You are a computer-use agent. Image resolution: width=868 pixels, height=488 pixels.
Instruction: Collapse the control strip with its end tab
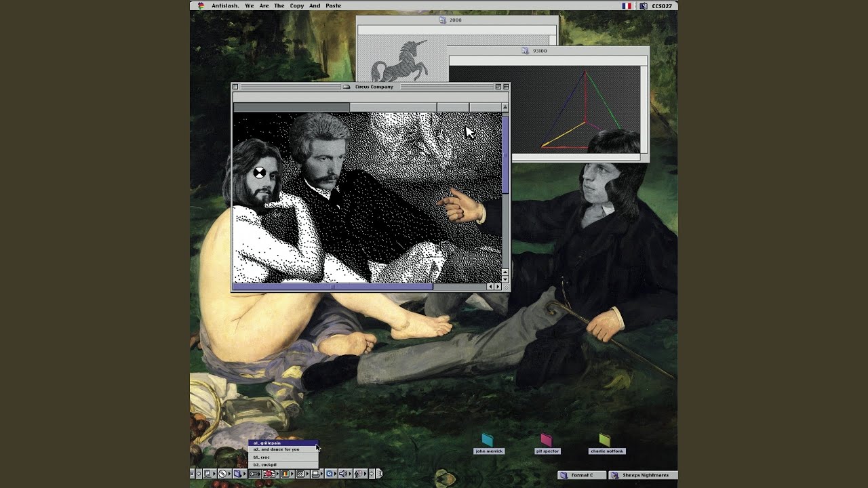pyautogui.click(x=380, y=474)
